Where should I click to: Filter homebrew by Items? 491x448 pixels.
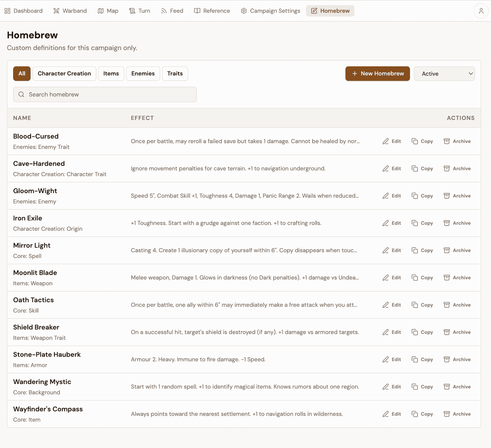pyautogui.click(x=111, y=74)
